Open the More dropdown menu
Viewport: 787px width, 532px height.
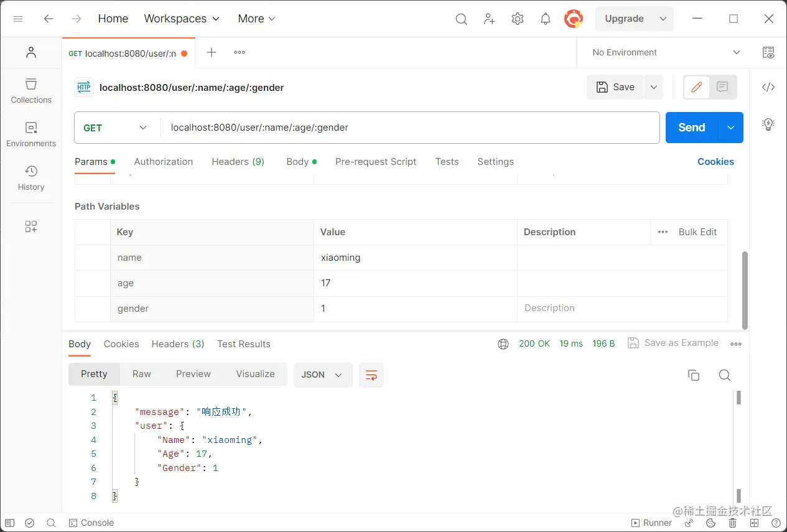coord(256,19)
